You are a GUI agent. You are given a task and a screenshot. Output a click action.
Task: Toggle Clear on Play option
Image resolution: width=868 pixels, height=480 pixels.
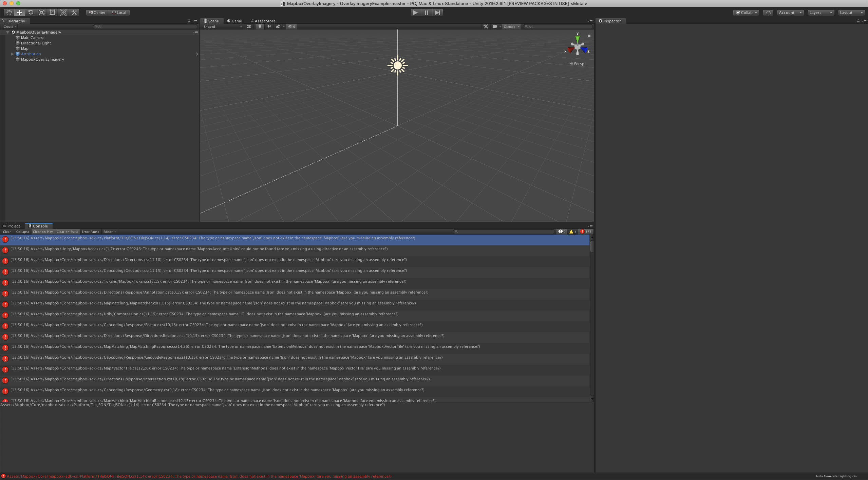click(x=43, y=232)
